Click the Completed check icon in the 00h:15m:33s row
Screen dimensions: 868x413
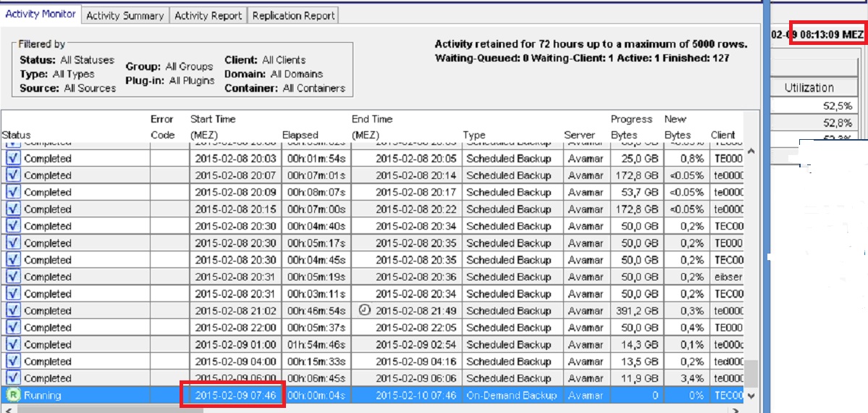click(13, 362)
